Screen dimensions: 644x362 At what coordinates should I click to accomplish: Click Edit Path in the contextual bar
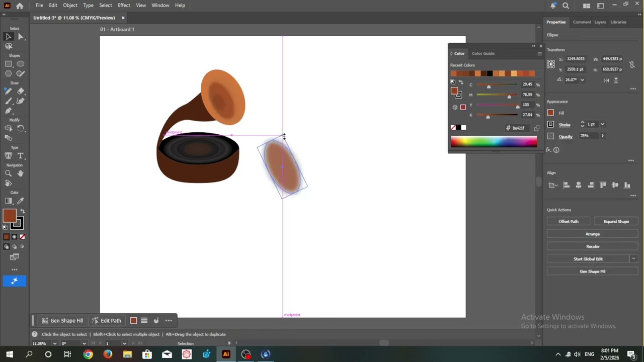[x=106, y=321]
